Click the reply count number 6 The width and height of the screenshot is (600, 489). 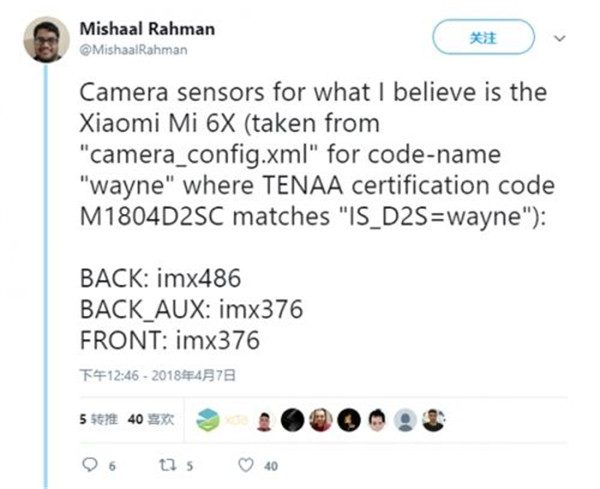[x=112, y=466]
